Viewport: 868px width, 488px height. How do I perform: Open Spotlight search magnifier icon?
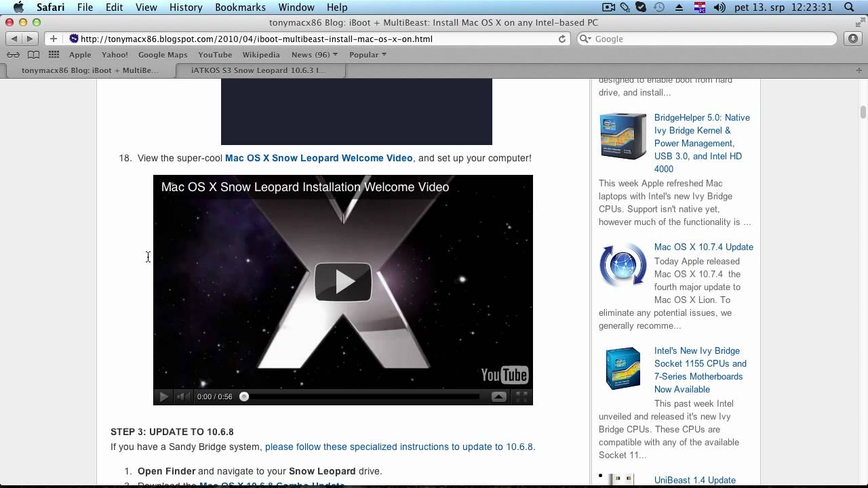point(849,7)
